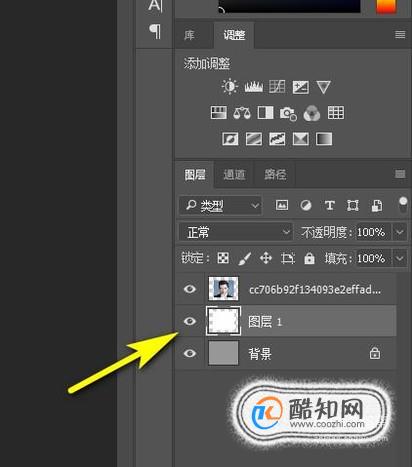Open the 正常 blend mode dropdown
The width and height of the screenshot is (412, 467).
click(x=236, y=232)
